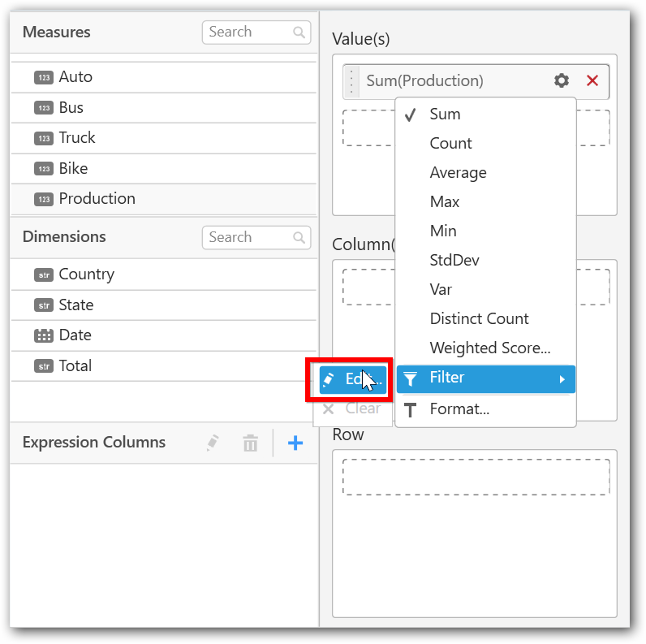Expand the Filter submenu arrow
Viewport: 646px width, 644px height.
[x=559, y=378]
